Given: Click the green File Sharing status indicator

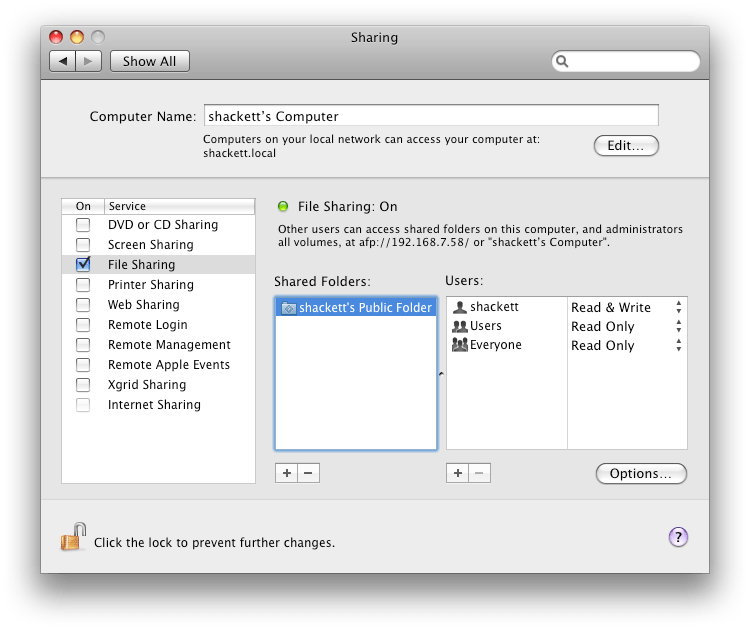Looking at the screenshot, I should click(283, 207).
